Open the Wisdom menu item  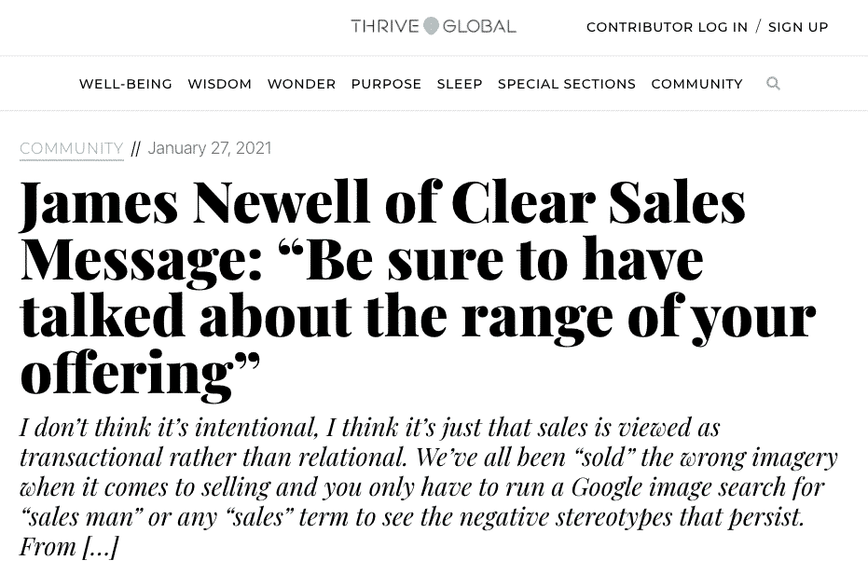(220, 84)
